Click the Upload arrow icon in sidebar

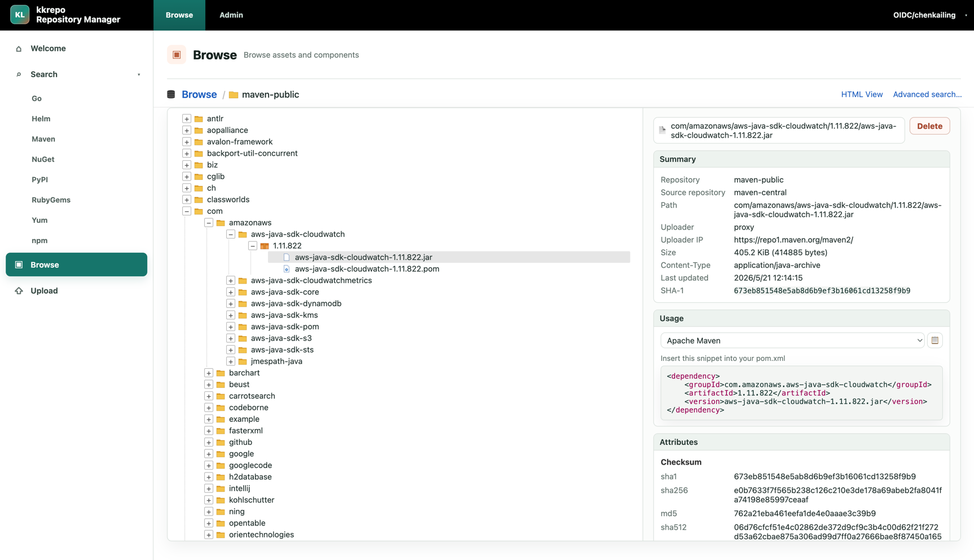click(19, 291)
